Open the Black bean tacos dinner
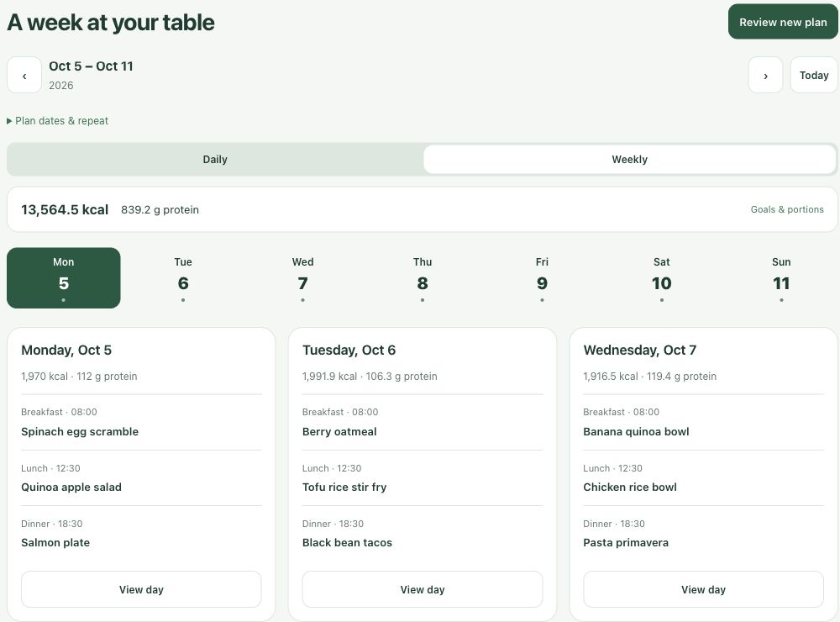840x622 pixels. 347,543
